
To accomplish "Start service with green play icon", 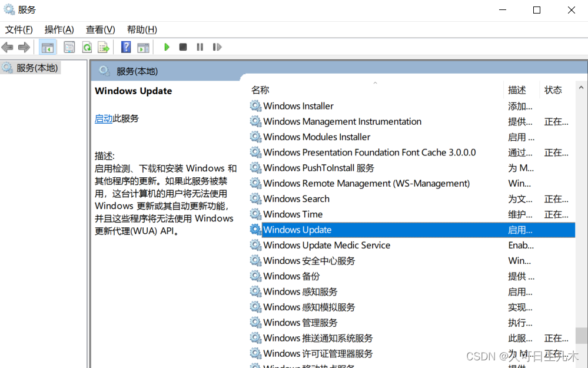I will [167, 47].
